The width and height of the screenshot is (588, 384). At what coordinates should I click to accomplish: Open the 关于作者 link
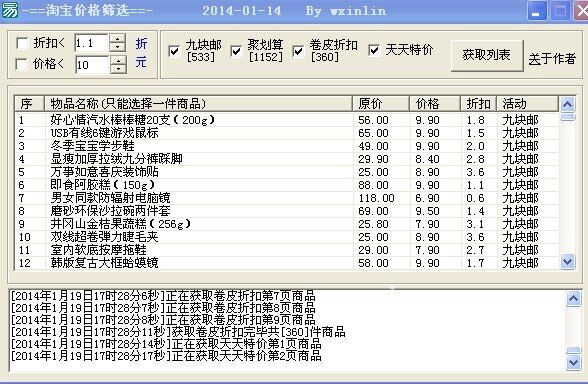552,58
